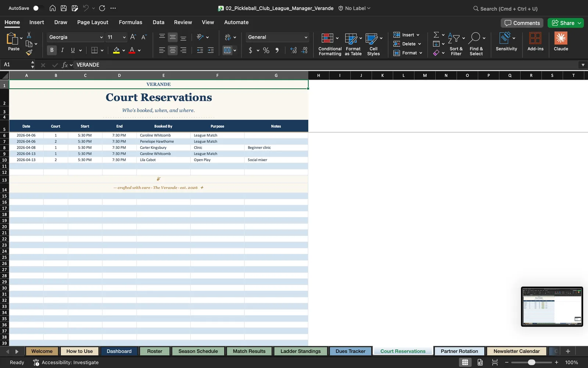Open the more commands ellipsis
Viewport: 588px width, 368px height.
point(113,8)
